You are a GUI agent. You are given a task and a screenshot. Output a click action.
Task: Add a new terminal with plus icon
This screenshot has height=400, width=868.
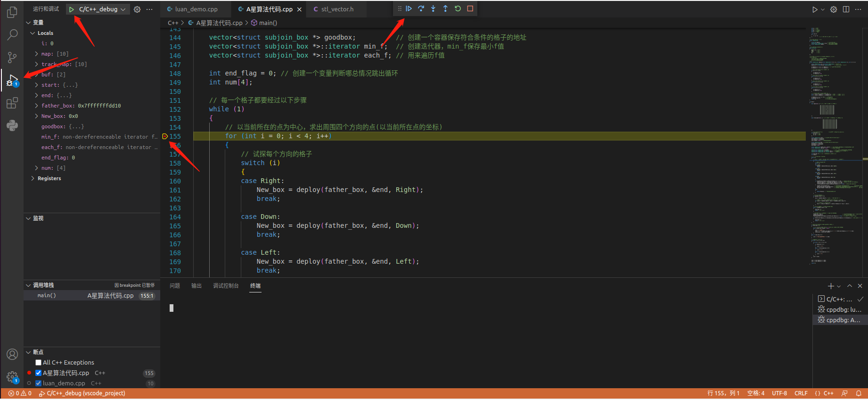click(831, 286)
